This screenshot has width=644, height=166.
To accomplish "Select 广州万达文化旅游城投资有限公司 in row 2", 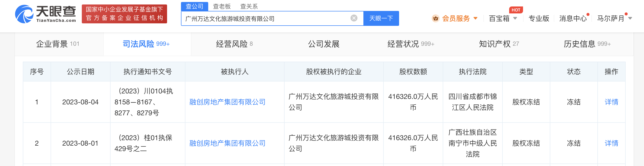I will (333, 143).
